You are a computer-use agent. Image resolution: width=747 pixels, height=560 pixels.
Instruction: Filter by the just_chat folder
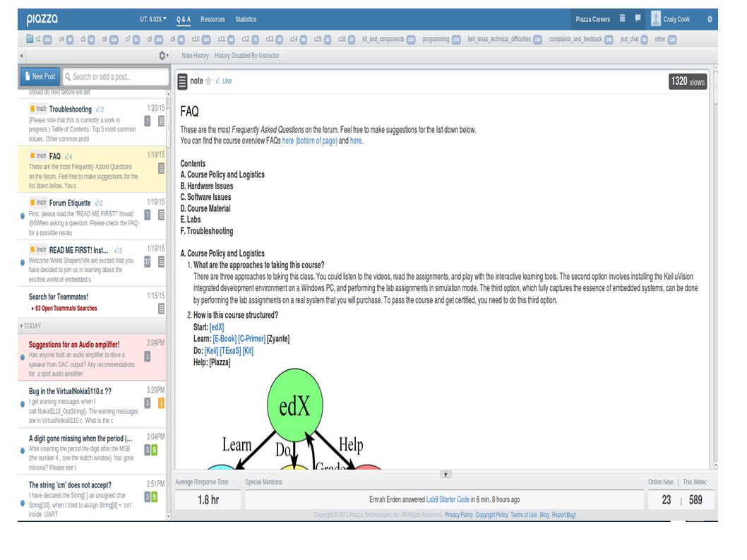point(633,39)
